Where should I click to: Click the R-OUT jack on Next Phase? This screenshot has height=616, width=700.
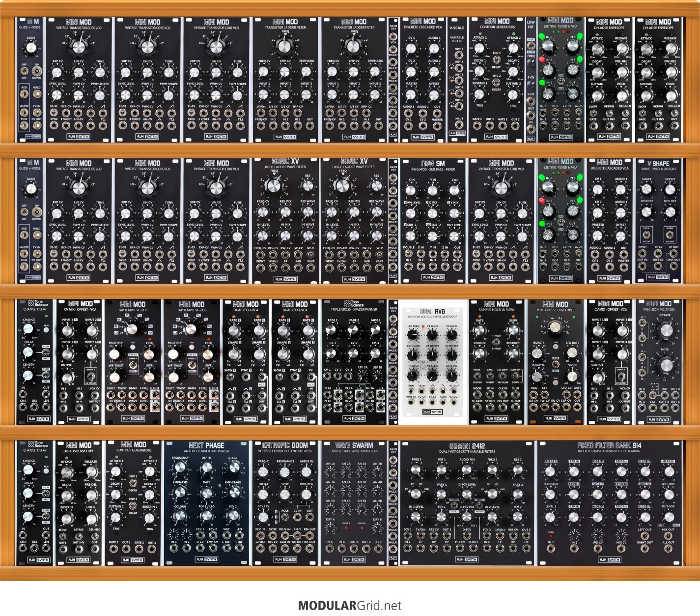(x=239, y=548)
